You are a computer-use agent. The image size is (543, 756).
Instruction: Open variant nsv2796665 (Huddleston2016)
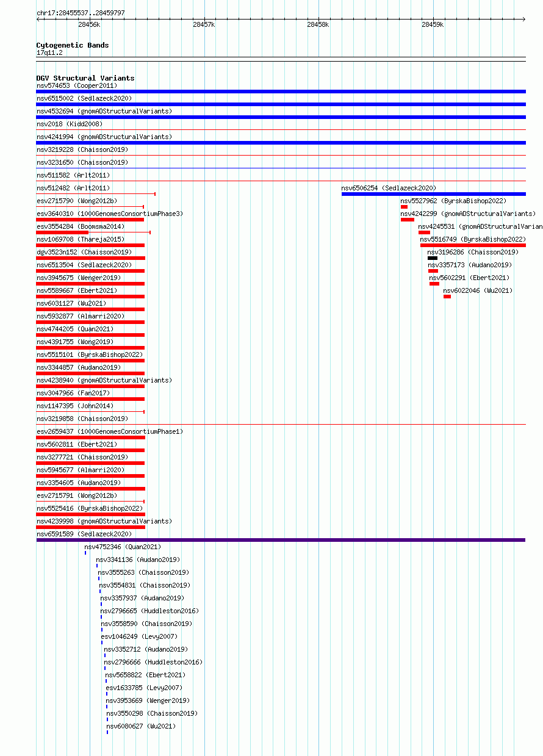pos(149,611)
